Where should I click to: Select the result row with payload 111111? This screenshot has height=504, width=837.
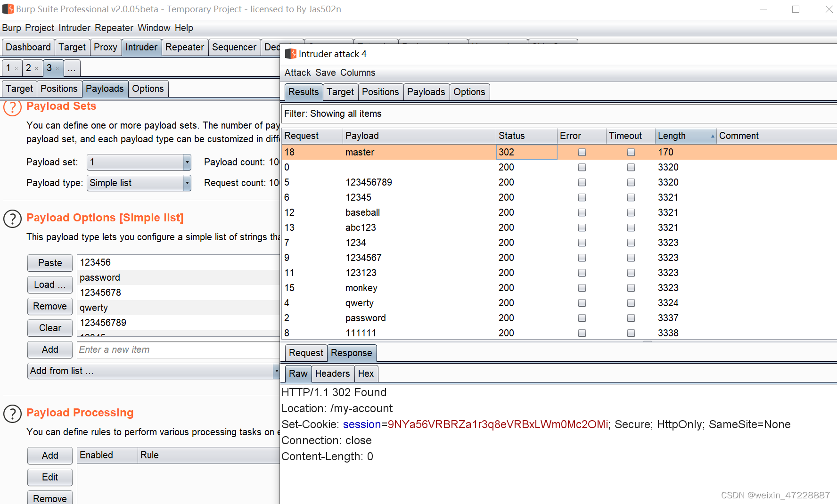[x=559, y=333]
